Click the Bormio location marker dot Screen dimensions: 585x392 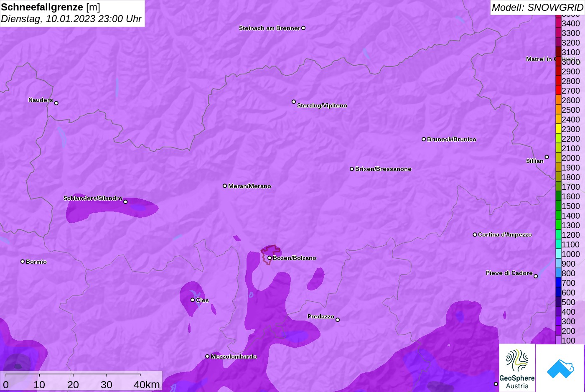pyautogui.click(x=23, y=262)
